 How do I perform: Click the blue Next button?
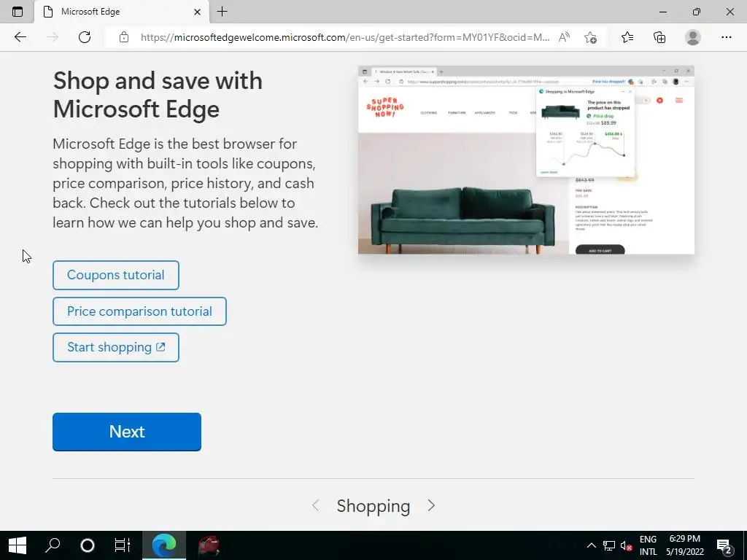tap(127, 432)
